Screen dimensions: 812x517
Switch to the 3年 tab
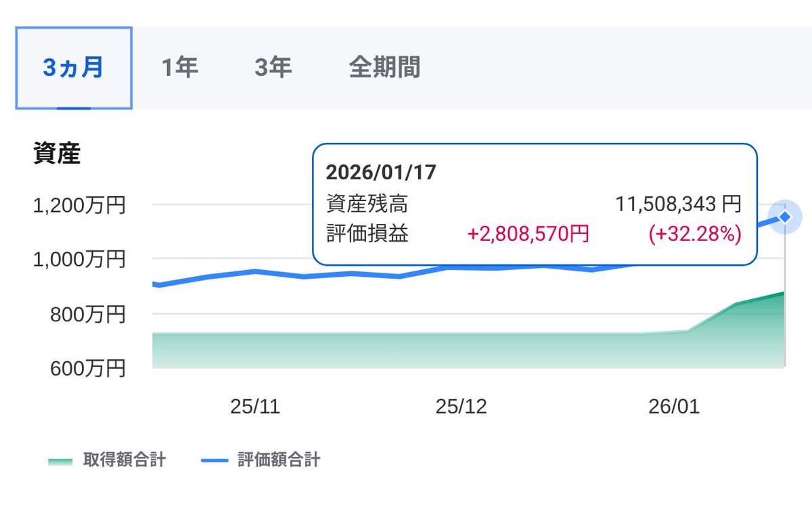pyautogui.click(x=273, y=67)
